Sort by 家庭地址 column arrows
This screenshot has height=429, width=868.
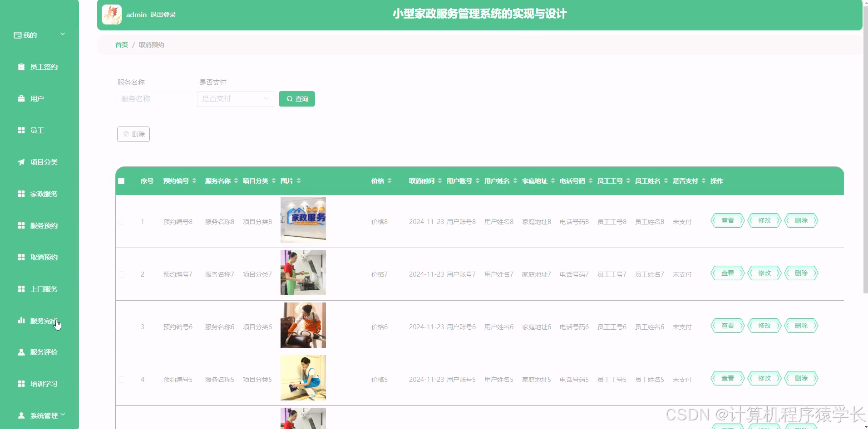pyautogui.click(x=553, y=180)
